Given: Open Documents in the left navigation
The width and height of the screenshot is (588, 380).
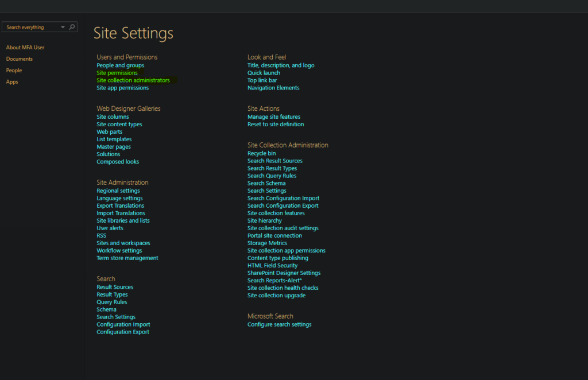Looking at the screenshot, I should 19,59.
